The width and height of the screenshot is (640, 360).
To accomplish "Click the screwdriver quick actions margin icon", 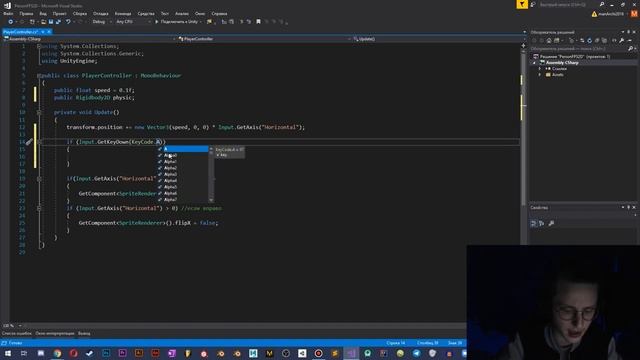I will [x=29, y=142].
